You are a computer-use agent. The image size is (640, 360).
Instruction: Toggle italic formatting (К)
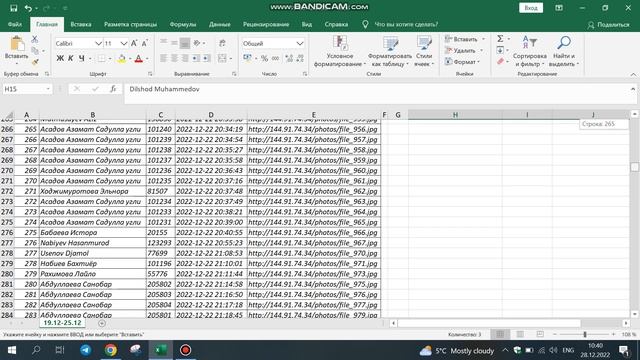tap(71, 58)
